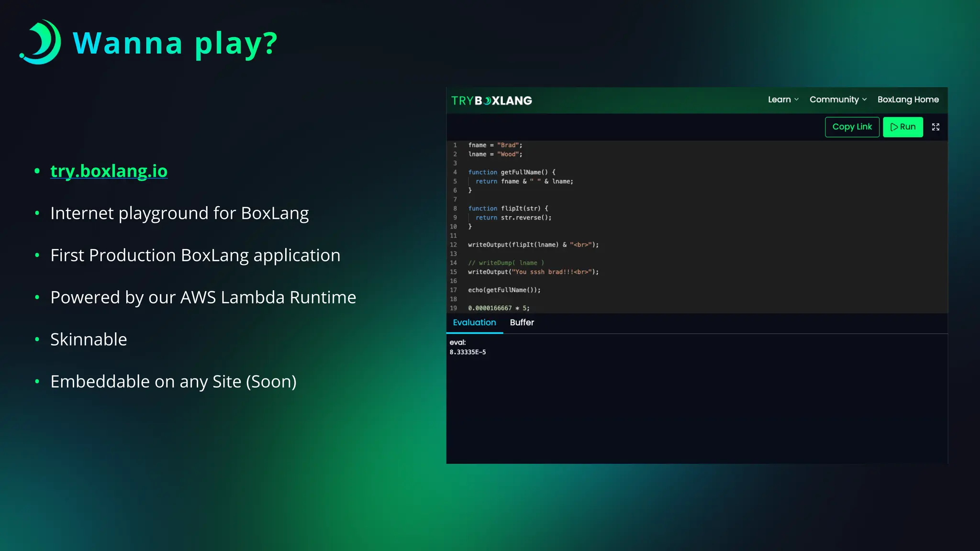The height and width of the screenshot is (551, 980).
Task: Click line function flipIt(str) {
Action: (508, 209)
